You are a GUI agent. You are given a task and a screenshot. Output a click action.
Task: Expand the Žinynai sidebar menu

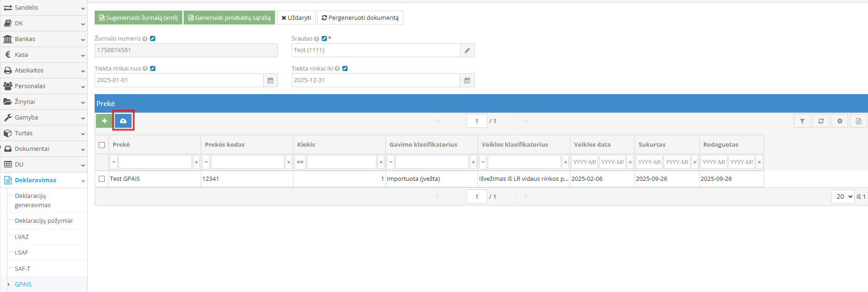pyautogui.click(x=44, y=102)
